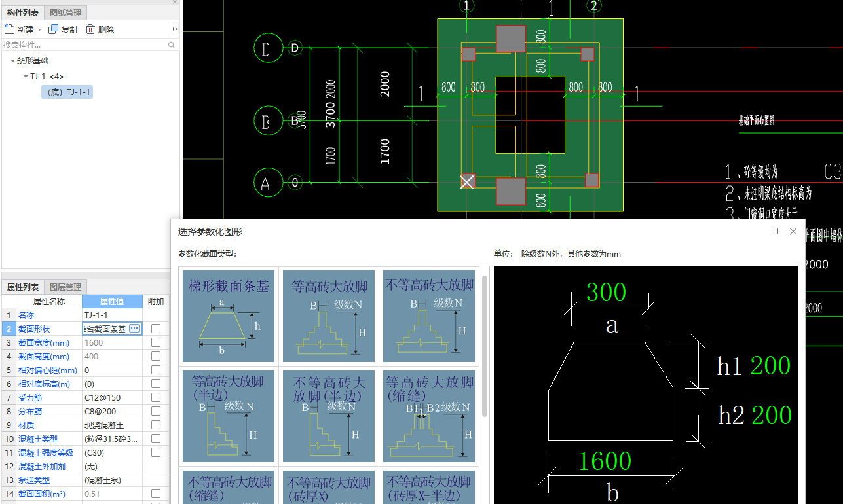Image resolution: width=843 pixels, height=504 pixels.
Task: Edit the h2 value 200
Action: pos(772,415)
